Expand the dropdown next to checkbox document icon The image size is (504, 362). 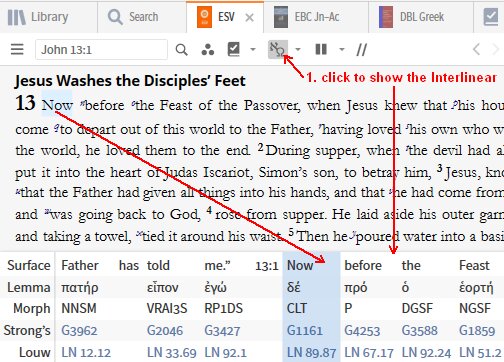pyautogui.click(x=253, y=50)
